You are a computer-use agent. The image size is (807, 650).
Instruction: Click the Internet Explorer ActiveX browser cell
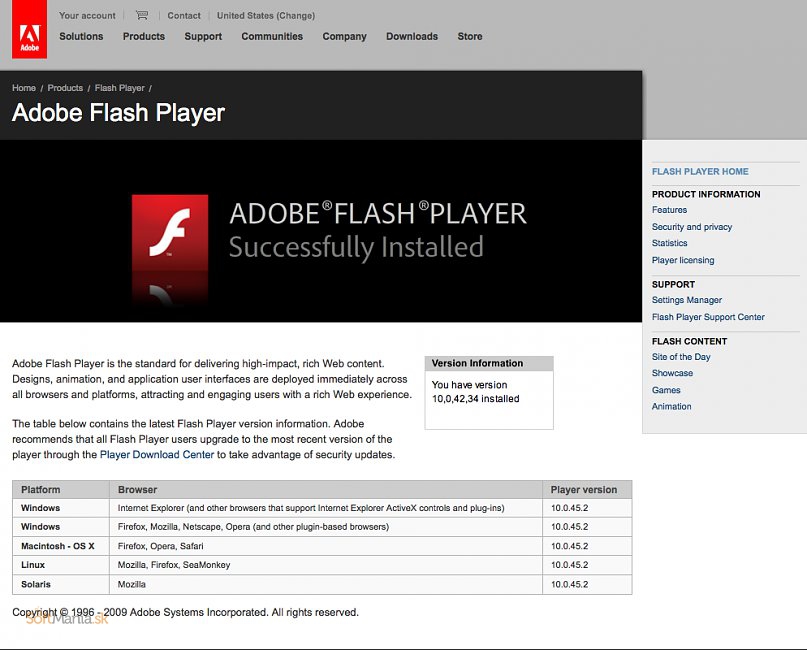point(326,508)
